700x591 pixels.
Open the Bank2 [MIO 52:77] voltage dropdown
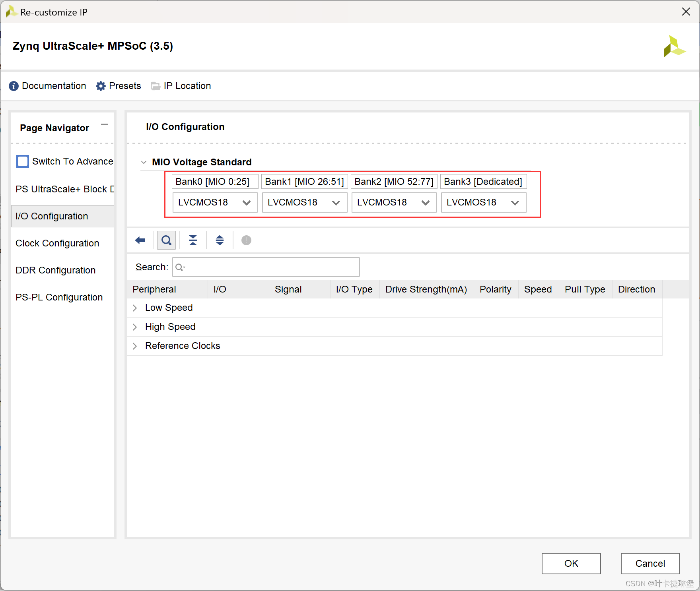(x=394, y=203)
